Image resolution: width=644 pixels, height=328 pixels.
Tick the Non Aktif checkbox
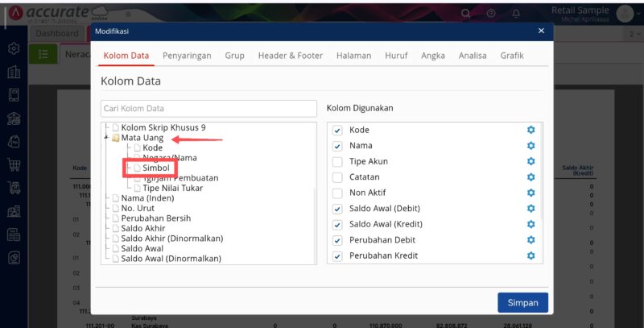[x=337, y=193]
